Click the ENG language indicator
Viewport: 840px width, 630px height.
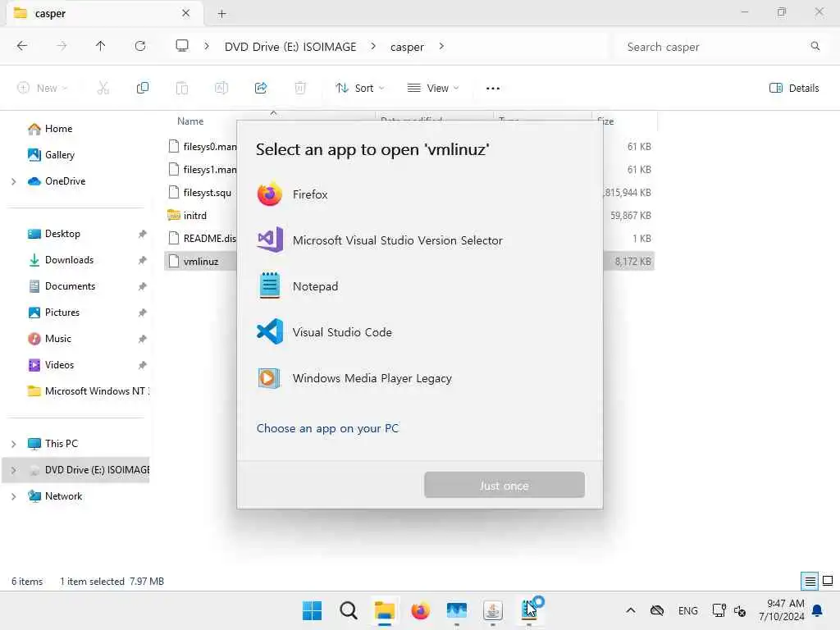point(688,610)
